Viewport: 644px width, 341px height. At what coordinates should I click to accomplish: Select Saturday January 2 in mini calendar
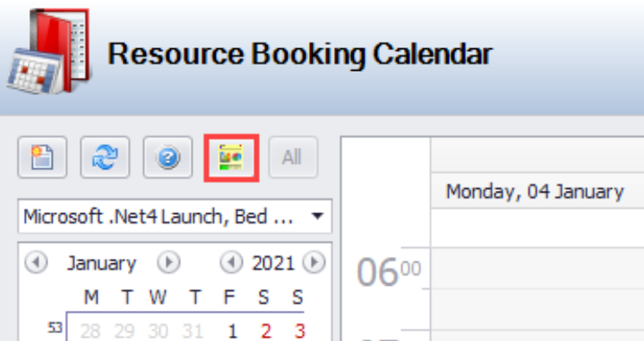point(266,331)
